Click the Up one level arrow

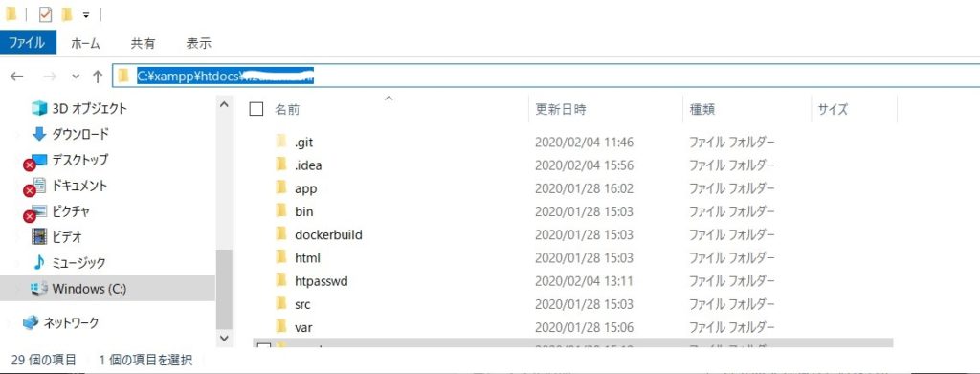pos(97,77)
